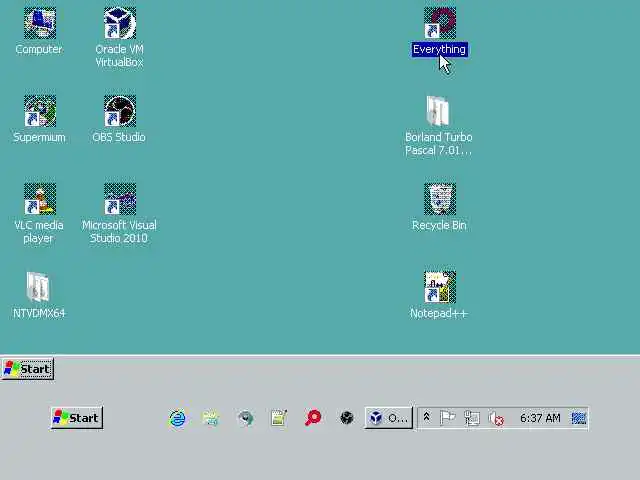Click the grey globe taskbar icon
Image resolution: width=640 pixels, height=480 pixels.
(245, 418)
